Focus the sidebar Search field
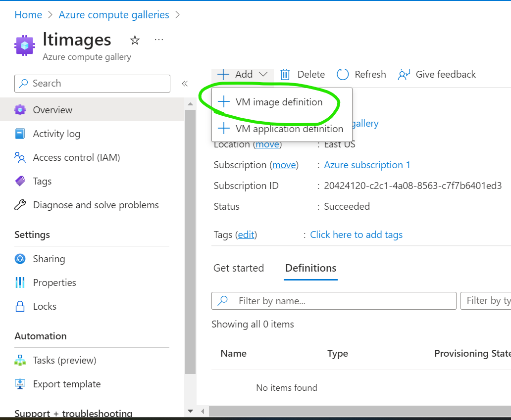This screenshot has width=511, height=420. [92, 84]
